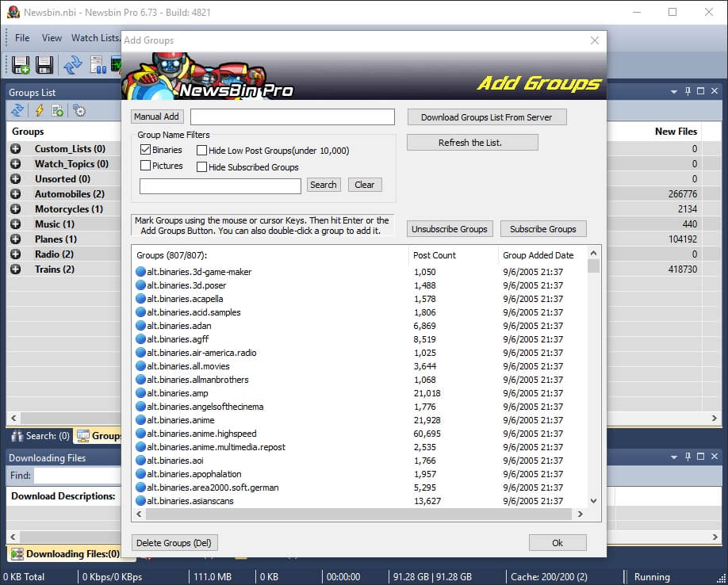The image size is (728, 585).
Task: Open the File menu
Action: pyautogui.click(x=22, y=38)
